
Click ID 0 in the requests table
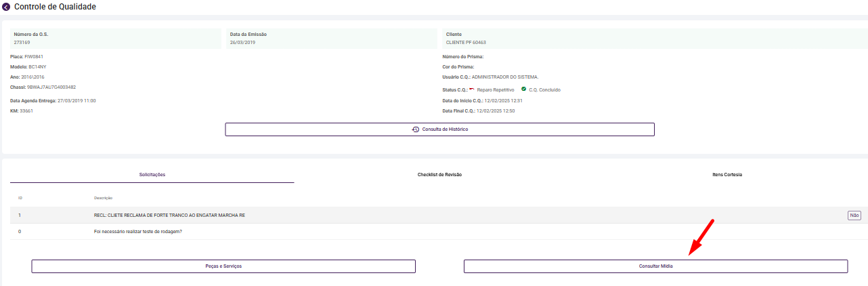coord(20,232)
